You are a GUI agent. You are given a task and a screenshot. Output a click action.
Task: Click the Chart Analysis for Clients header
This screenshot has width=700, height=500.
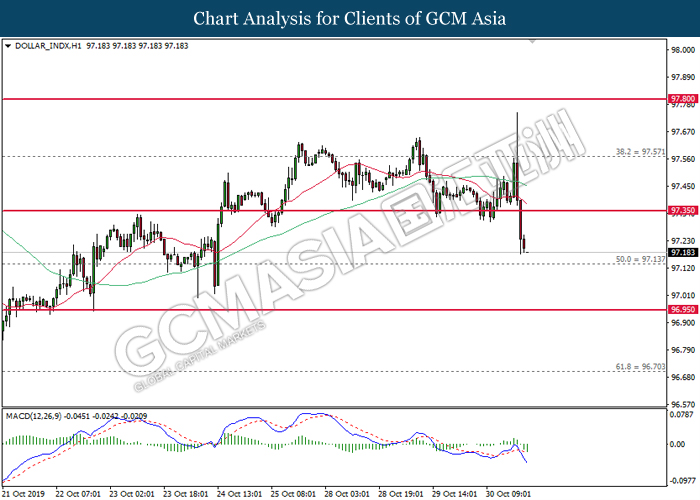click(350, 18)
